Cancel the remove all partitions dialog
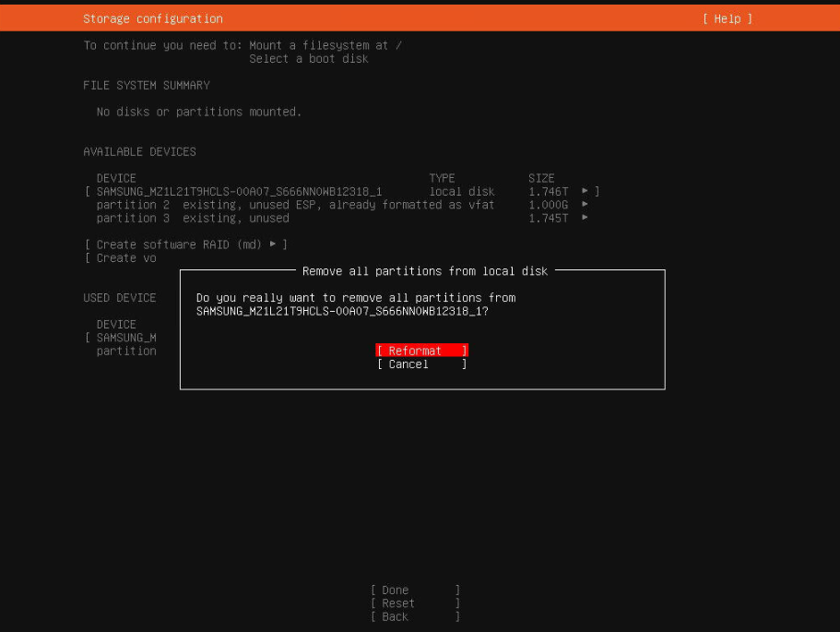Image resolution: width=840 pixels, height=632 pixels. coord(421,364)
